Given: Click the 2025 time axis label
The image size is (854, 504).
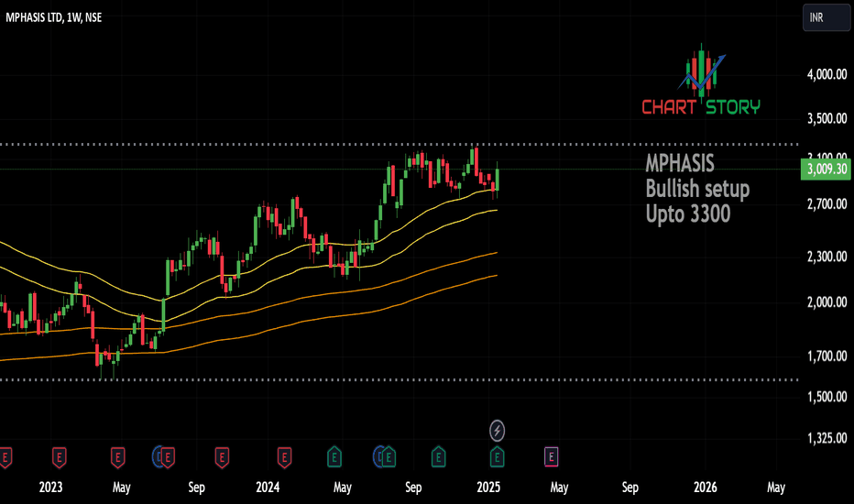Looking at the screenshot, I should [488, 488].
